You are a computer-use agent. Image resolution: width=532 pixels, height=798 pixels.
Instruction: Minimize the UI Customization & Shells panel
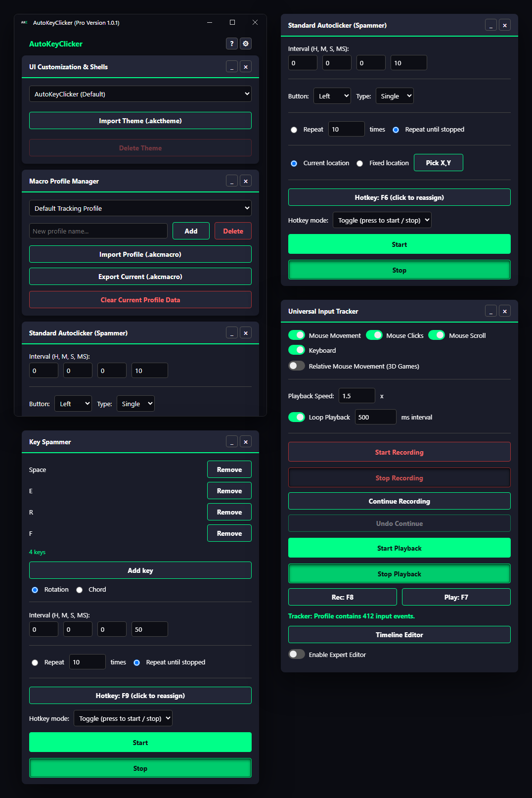tap(232, 67)
